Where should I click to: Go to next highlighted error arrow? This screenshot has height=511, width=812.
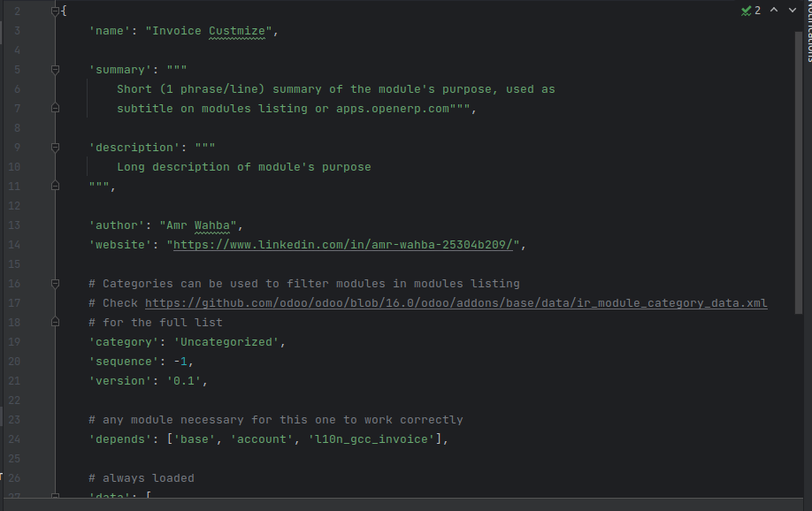793,10
